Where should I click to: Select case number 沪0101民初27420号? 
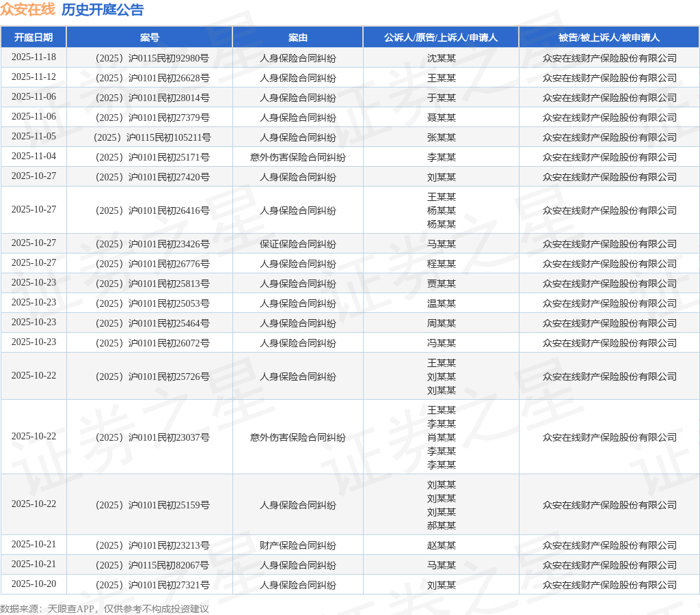(169, 177)
